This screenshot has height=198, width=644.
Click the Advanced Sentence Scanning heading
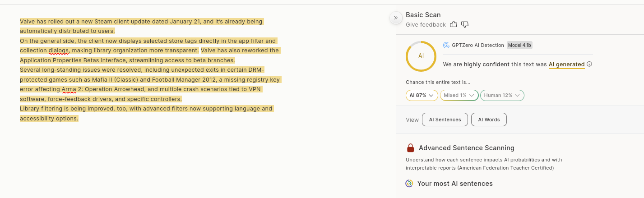[467, 148]
